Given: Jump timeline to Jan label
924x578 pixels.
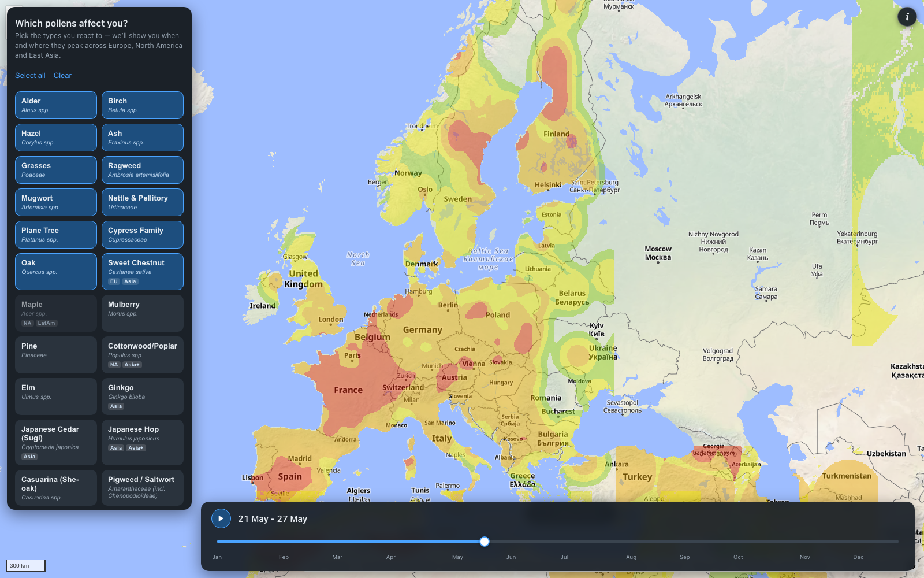Looking at the screenshot, I should 217,557.
